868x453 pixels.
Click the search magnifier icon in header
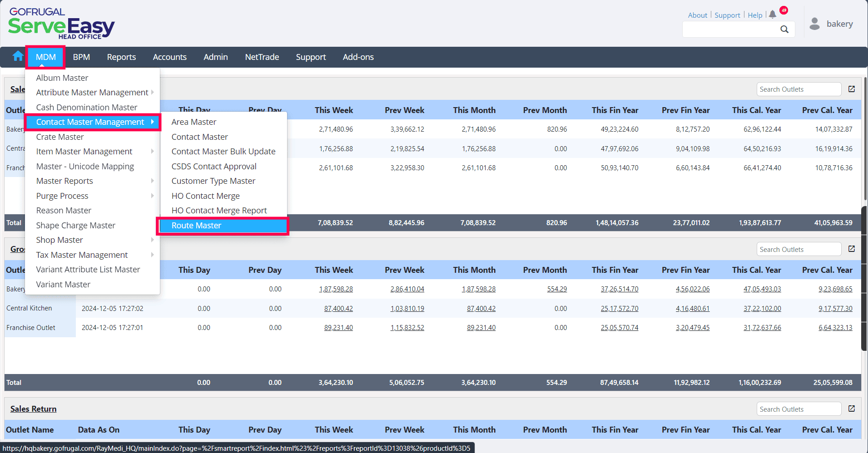(x=784, y=30)
